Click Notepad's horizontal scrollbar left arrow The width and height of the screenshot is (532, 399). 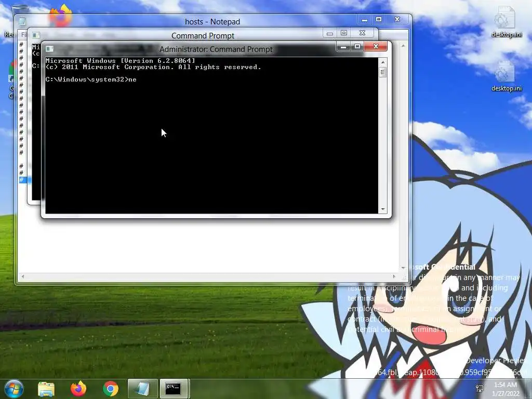point(23,276)
